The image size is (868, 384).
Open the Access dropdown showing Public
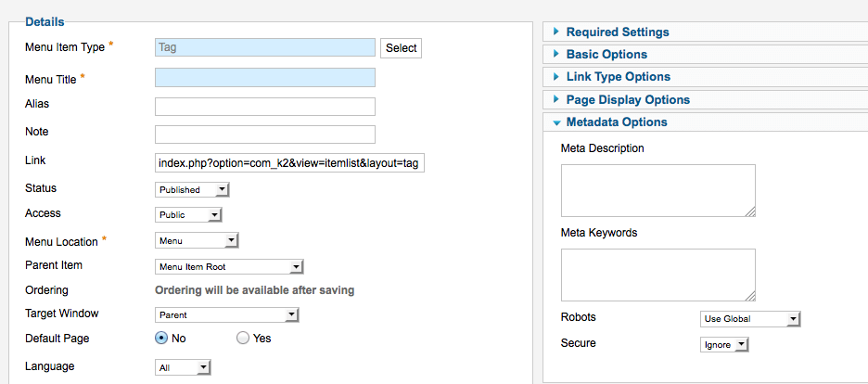point(188,214)
